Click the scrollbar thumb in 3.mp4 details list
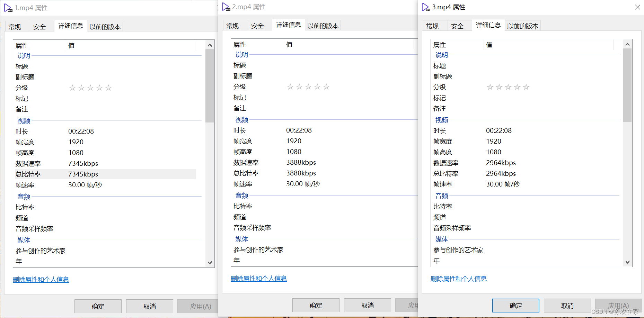Image resolution: width=644 pixels, height=318 pixels. [627, 85]
